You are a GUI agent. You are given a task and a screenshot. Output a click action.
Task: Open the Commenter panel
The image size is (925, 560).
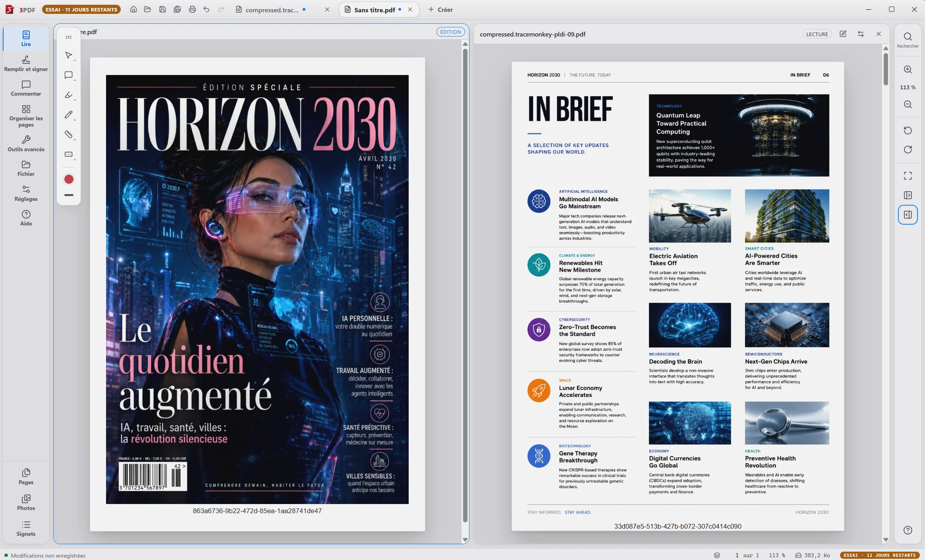[x=26, y=89]
